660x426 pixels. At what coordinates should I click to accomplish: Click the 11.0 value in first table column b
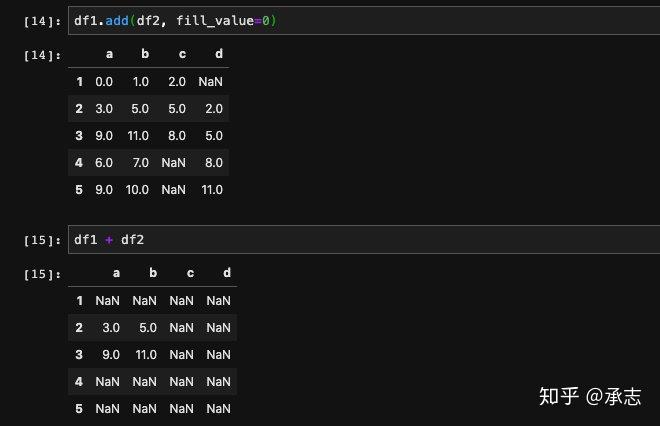[x=138, y=136]
